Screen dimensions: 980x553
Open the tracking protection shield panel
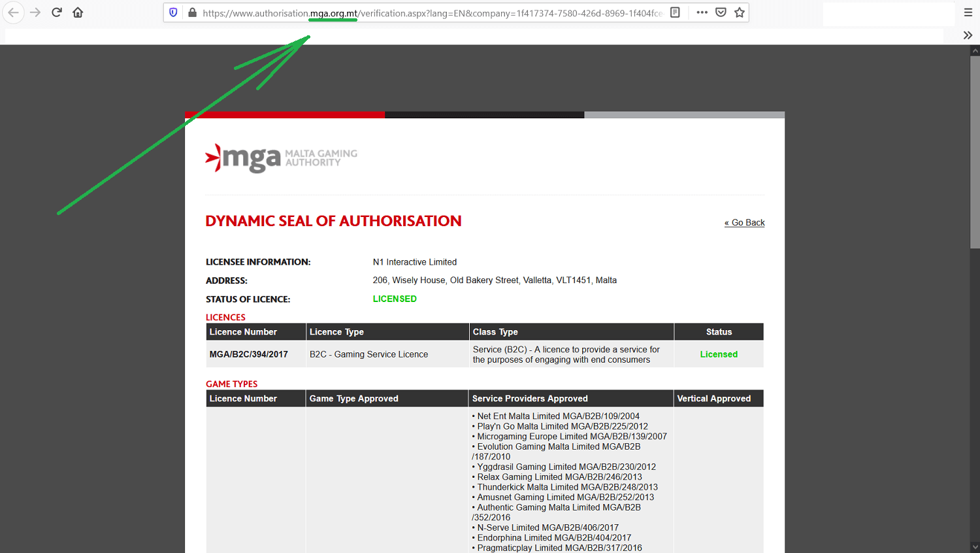coord(173,12)
